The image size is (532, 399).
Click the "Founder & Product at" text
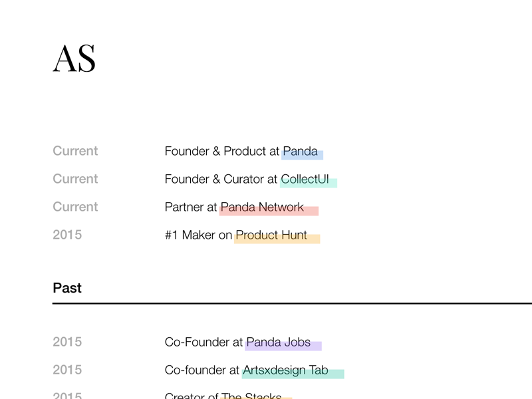[x=221, y=152]
